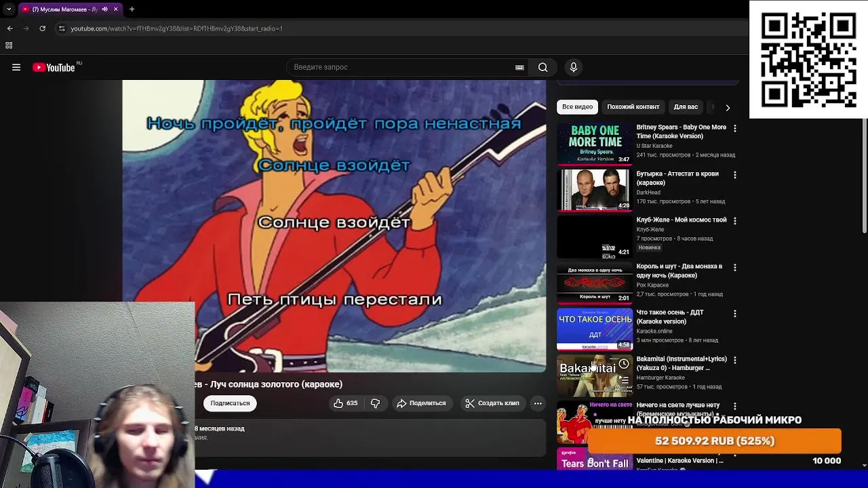Open the Два монаха в одну ночь thumbnail
The width and height of the screenshot is (868, 488).
(x=595, y=283)
